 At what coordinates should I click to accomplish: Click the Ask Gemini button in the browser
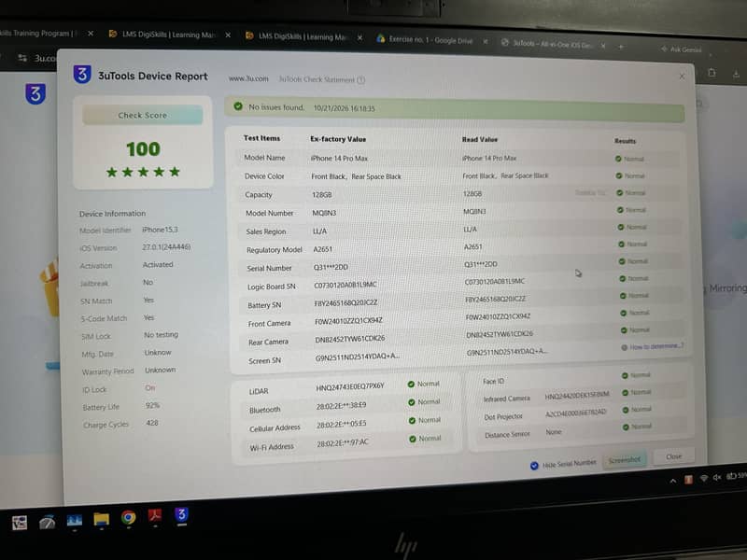[x=682, y=49]
